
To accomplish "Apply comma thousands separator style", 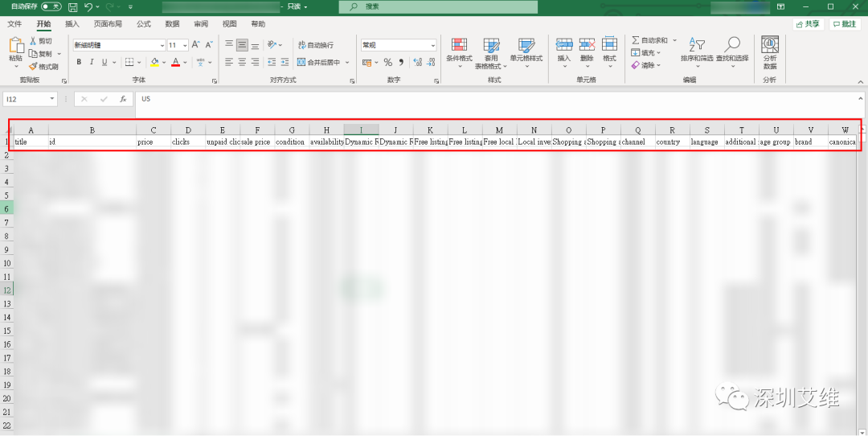I will tap(401, 62).
